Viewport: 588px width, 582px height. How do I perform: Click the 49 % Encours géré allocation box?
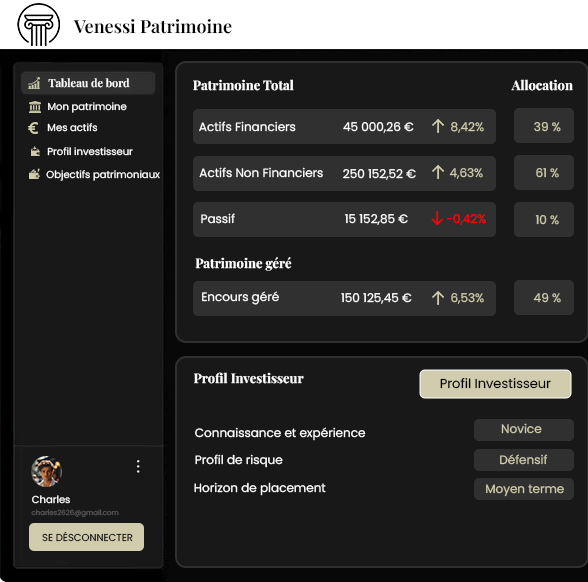[x=544, y=297]
